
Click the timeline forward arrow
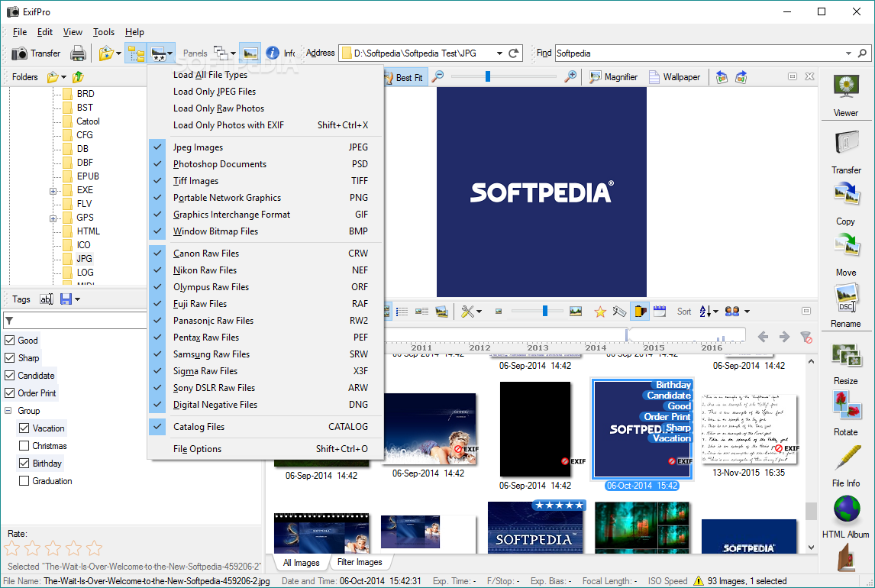click(x=785, y=337)
